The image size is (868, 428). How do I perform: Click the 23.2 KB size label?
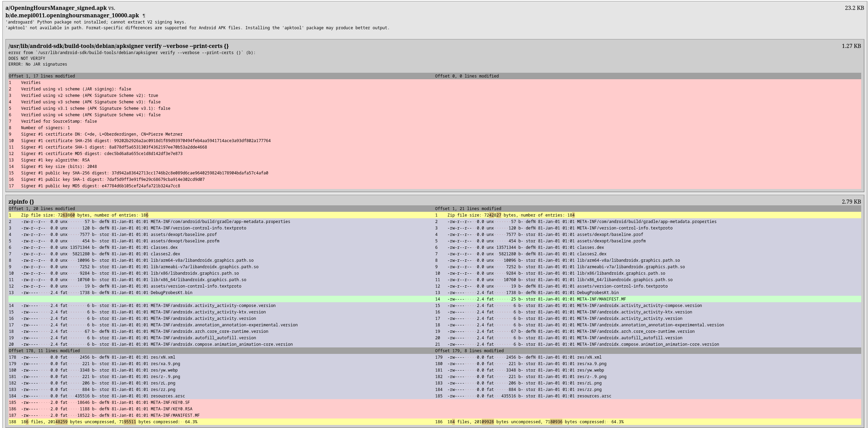coord(854,8)
